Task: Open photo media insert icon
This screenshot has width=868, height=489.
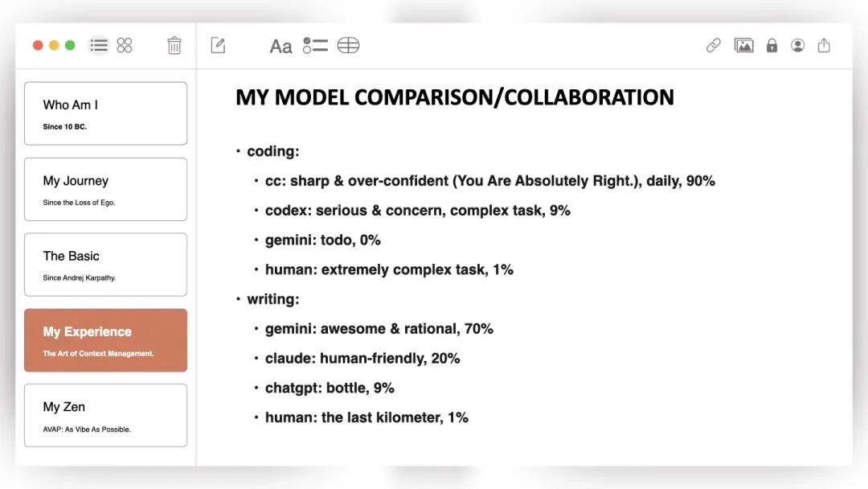Action: [743, 45]
